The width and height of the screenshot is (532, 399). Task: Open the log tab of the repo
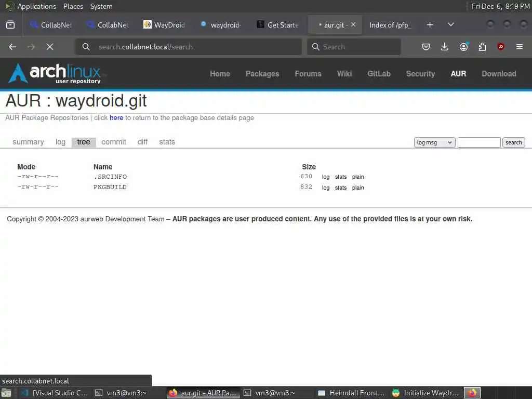coord(60,142)
